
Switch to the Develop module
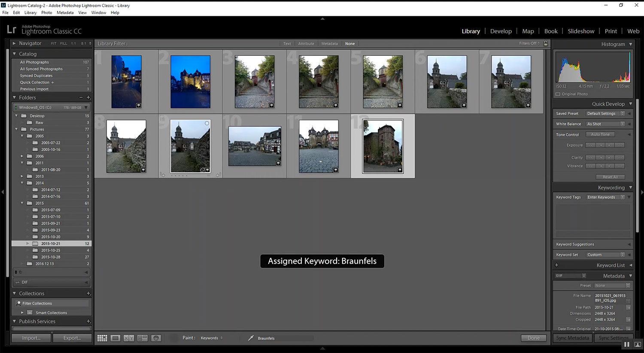tap(501, 31)
